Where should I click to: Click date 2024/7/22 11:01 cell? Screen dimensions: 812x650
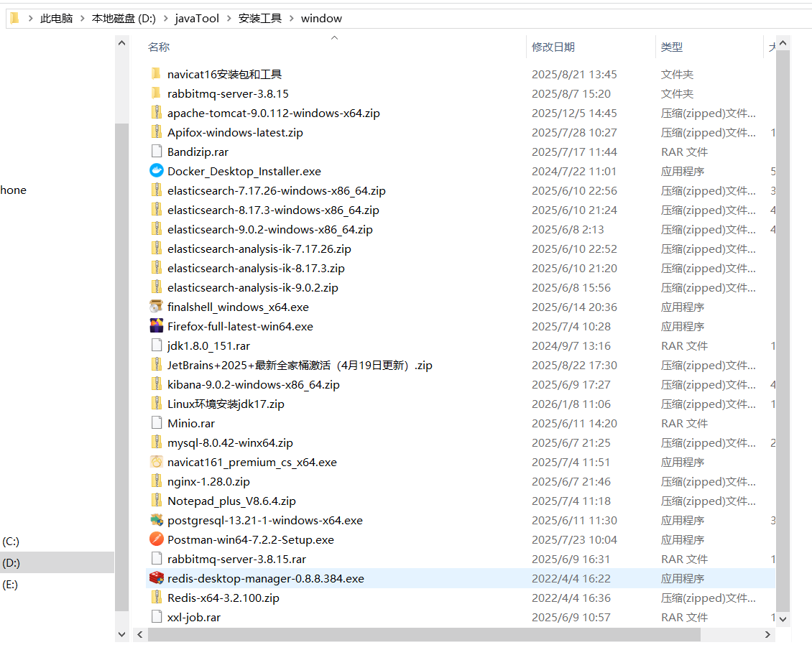pos(573,171)
